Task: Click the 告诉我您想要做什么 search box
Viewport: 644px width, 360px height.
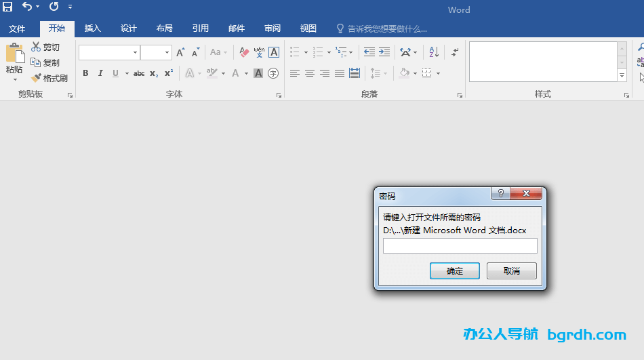Action: point(382,28)
